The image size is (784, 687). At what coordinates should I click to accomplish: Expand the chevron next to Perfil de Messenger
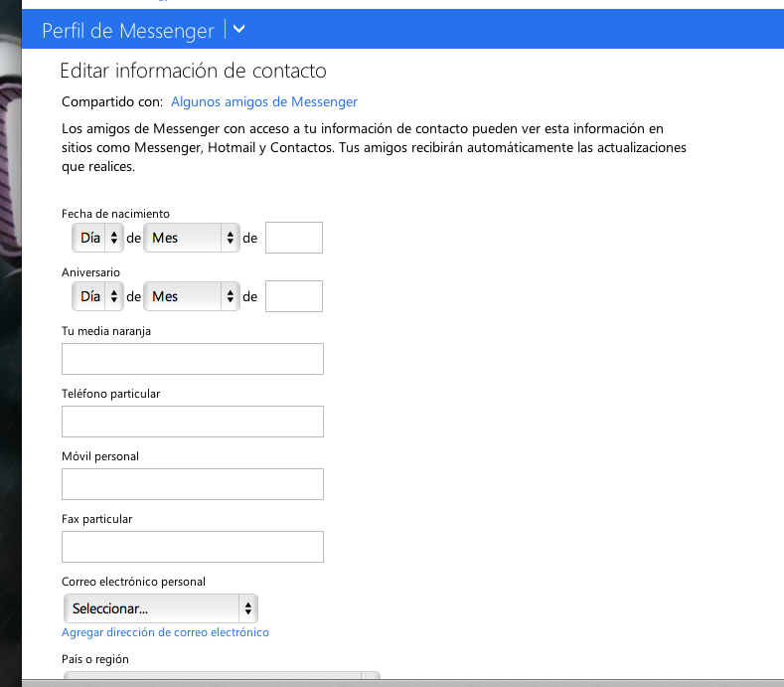[237, 30]
